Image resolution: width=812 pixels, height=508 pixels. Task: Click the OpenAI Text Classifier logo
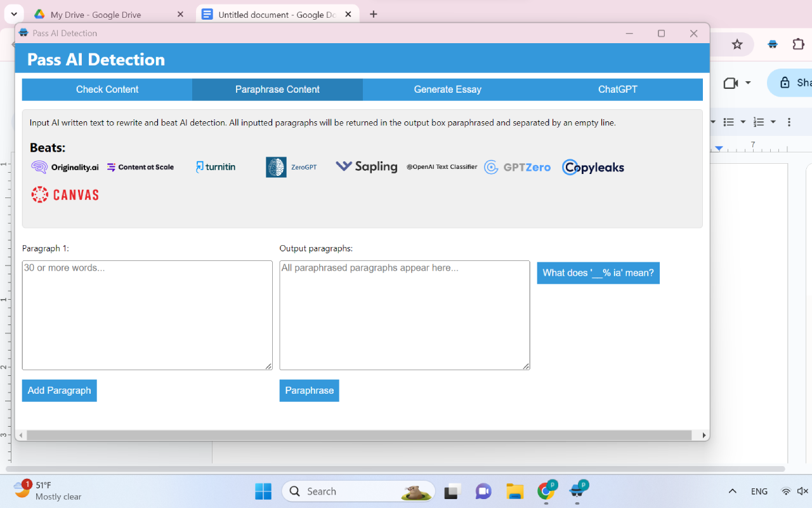tap(442, 167)
